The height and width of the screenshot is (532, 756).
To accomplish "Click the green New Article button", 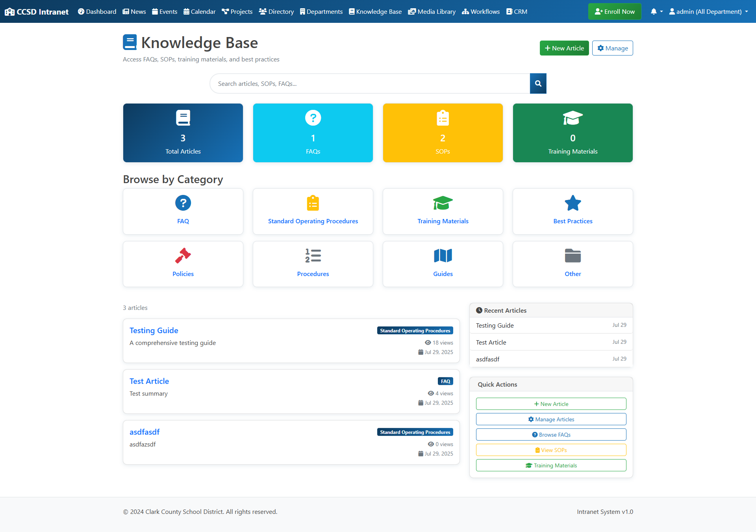I will point(564,48).
